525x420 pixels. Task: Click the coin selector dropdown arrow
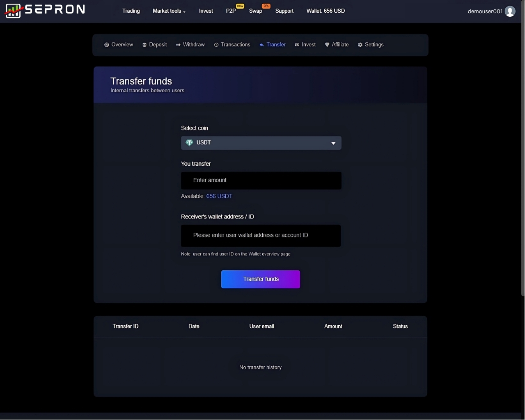click(x=333, y=143)
